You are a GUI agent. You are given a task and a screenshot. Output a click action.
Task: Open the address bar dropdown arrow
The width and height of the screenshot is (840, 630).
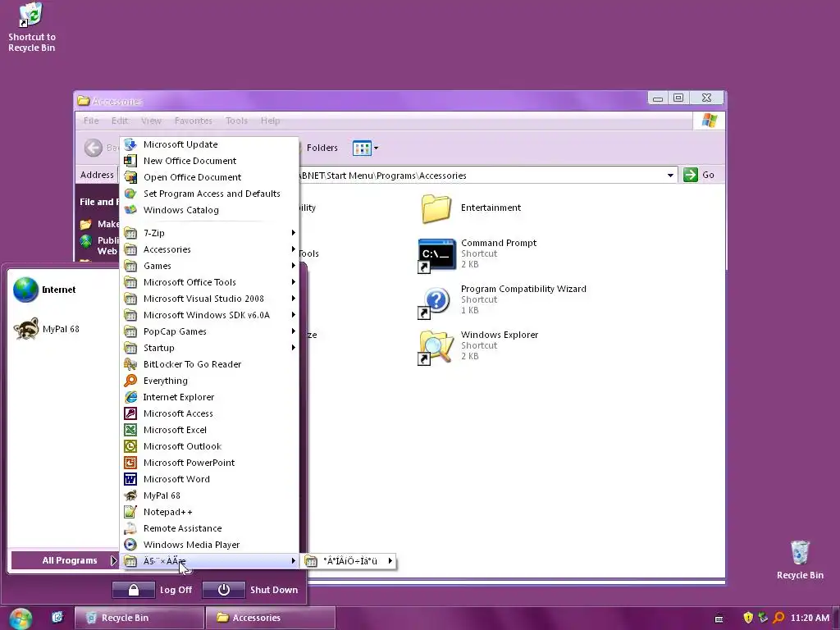(x=670, y=176)
